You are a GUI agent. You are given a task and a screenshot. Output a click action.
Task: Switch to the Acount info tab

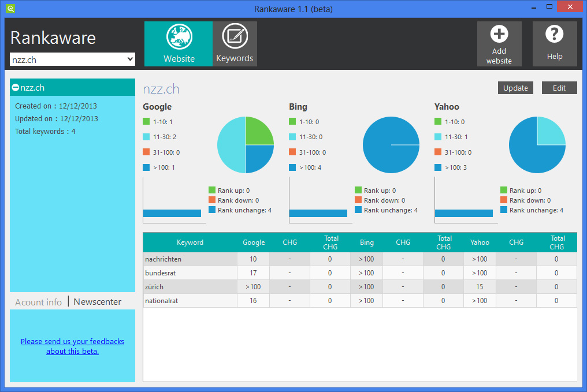pyautogui.click(x=38, y=303)
